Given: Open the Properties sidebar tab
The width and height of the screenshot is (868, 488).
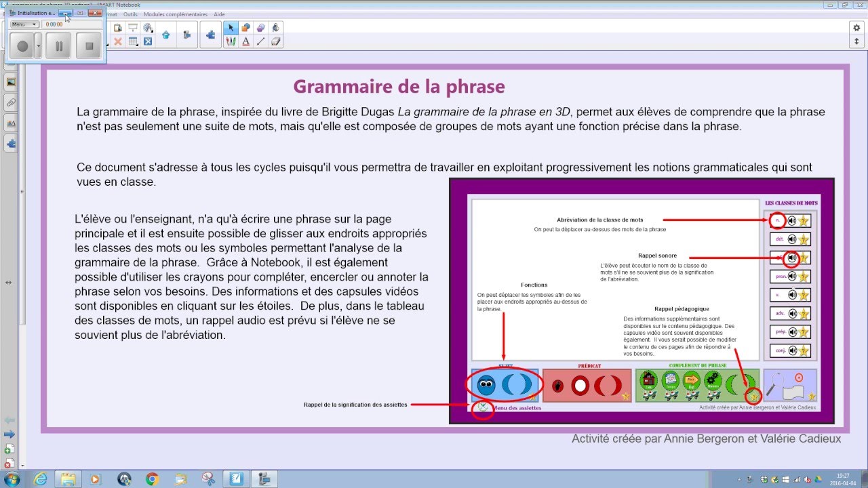Looking at the screenshot, I should click(x=11, y=123).
